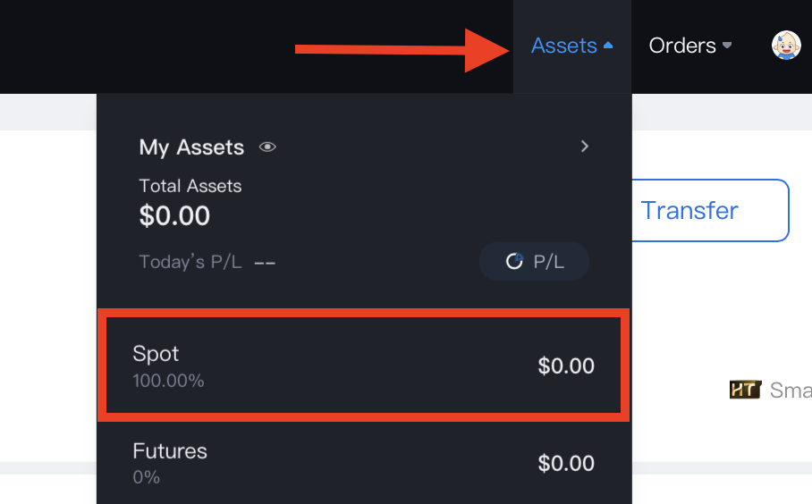Image resolution: width=812 pixels, height=504 pixels.
Task: Click the Total Assets $0.00 amount
Action: (175, 215)
